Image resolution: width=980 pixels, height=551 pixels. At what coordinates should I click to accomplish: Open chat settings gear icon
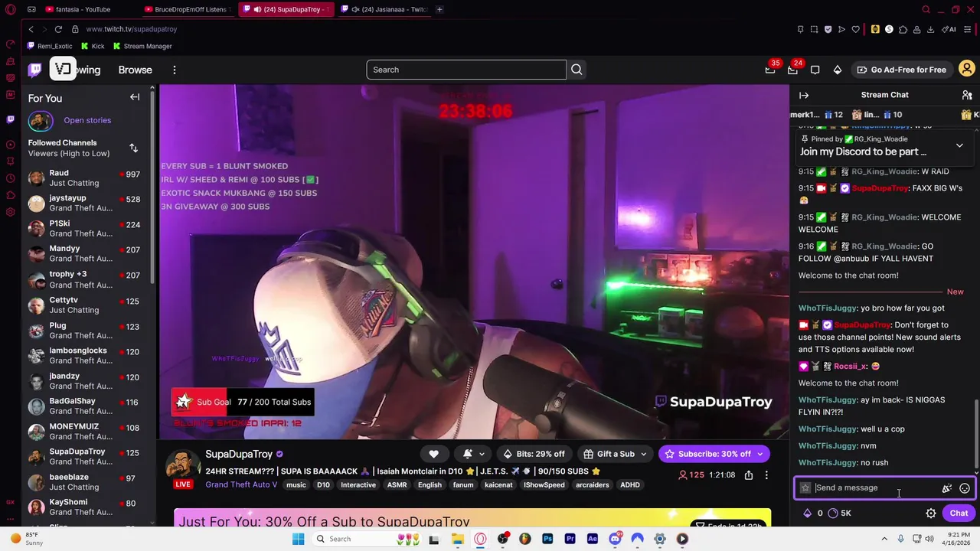(x=931, y=514)
